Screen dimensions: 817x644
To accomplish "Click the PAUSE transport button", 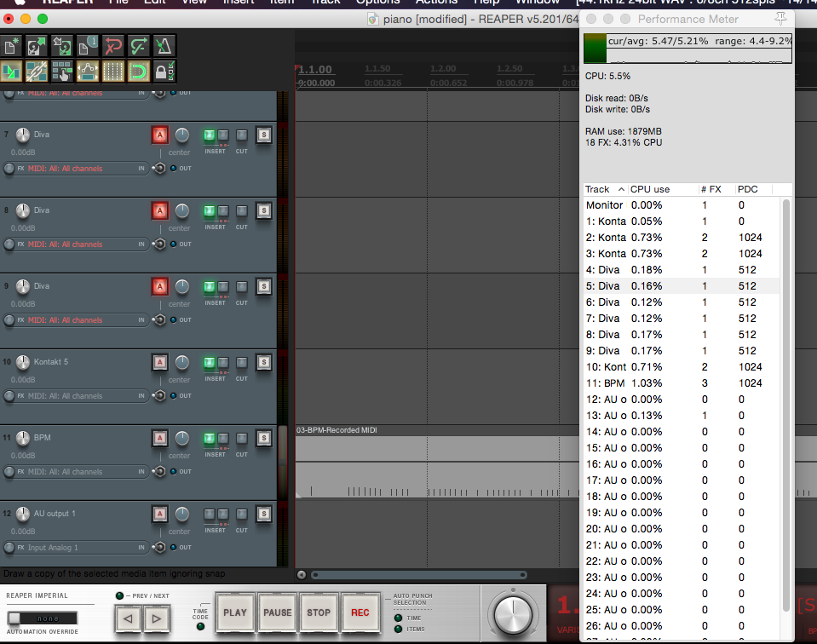I will click(x=277, y=613).
